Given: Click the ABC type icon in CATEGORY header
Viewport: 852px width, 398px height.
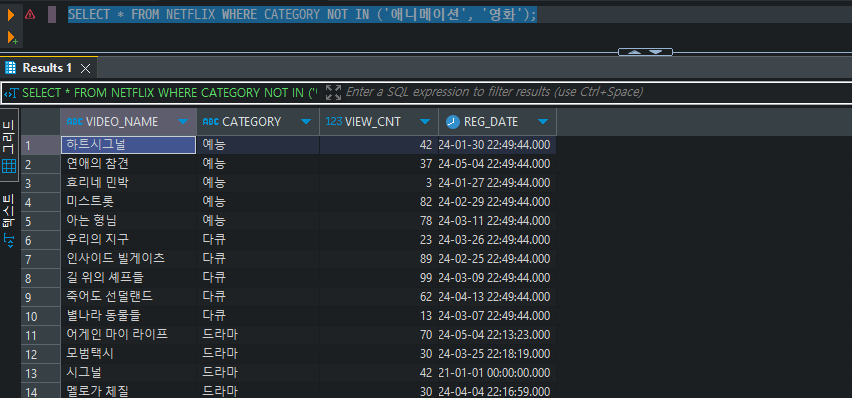Looking at the screenshot, I should tap(211, 122).
